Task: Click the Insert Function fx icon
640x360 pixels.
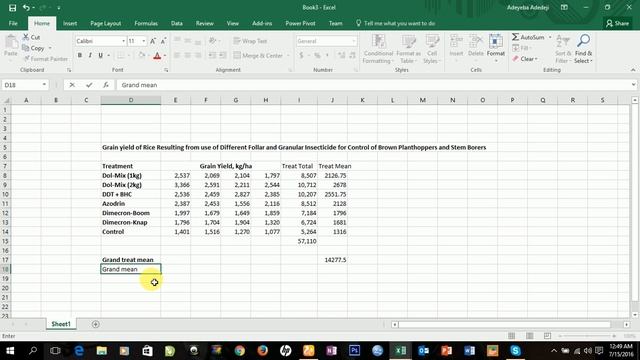Action: [106, 85]
